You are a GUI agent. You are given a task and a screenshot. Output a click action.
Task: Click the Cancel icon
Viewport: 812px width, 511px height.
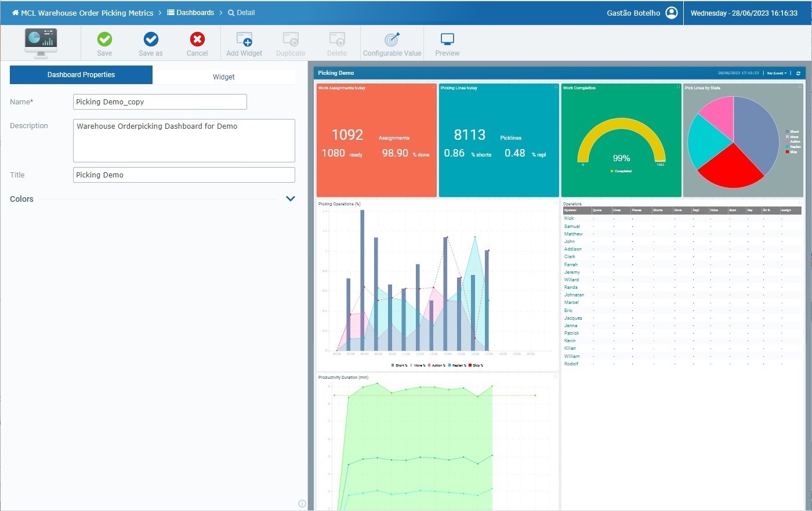[x=197, y=39]
